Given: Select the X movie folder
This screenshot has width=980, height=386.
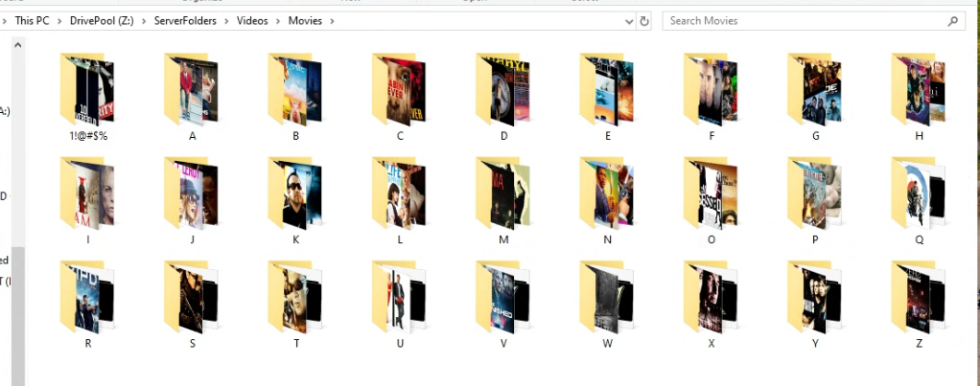Looking at the screenshot, I should 710,297.
